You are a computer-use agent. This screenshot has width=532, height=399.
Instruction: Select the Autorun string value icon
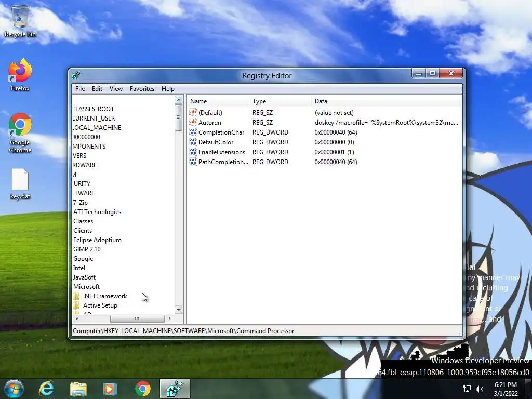coord(193,122)
